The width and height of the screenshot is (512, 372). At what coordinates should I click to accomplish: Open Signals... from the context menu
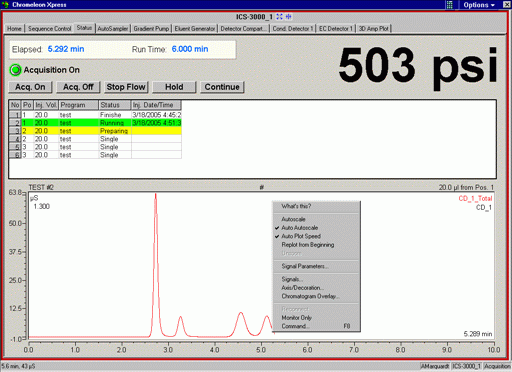click(316, 279)
